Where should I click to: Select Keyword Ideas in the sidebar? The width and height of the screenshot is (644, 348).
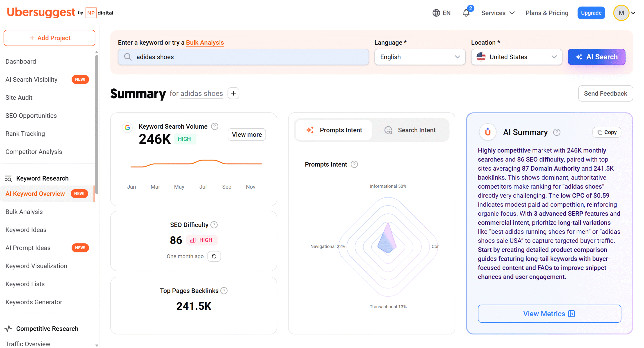[26, 230]
